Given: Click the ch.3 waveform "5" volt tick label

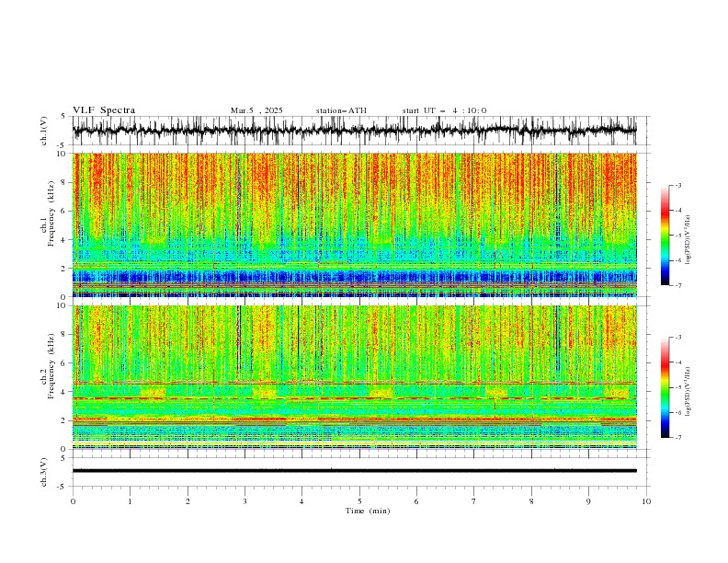Looking at the screenshot, I should coord(63,458).
